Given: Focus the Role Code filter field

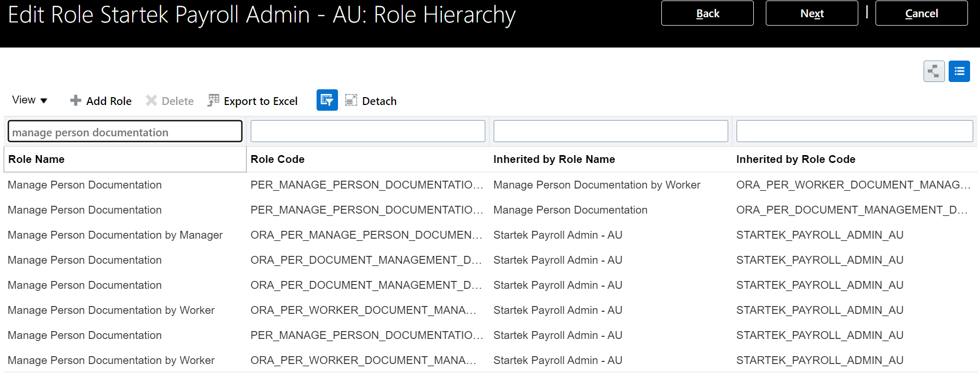Looking at the screenshot, I should pyautogui.click(x=368, y=132).
